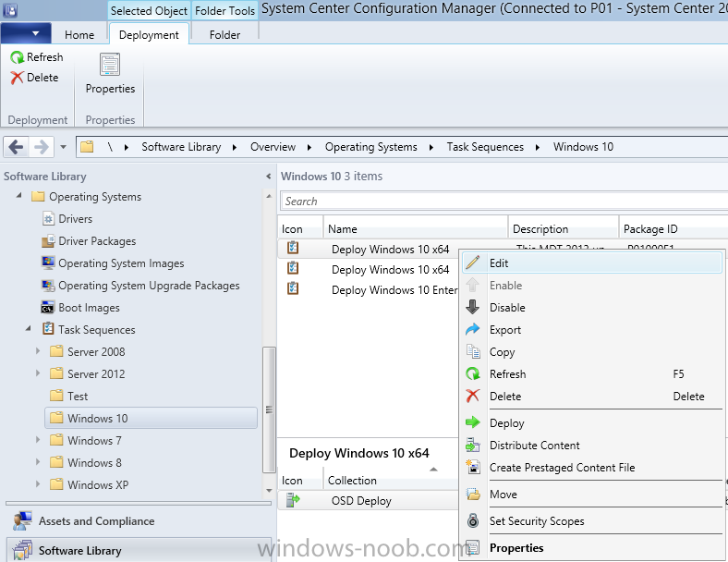Click the Refresh icon in the Deployment ribbon
The height and width of the screenshot is (562, 728).
pyautogui.click(x=18, y=57)
